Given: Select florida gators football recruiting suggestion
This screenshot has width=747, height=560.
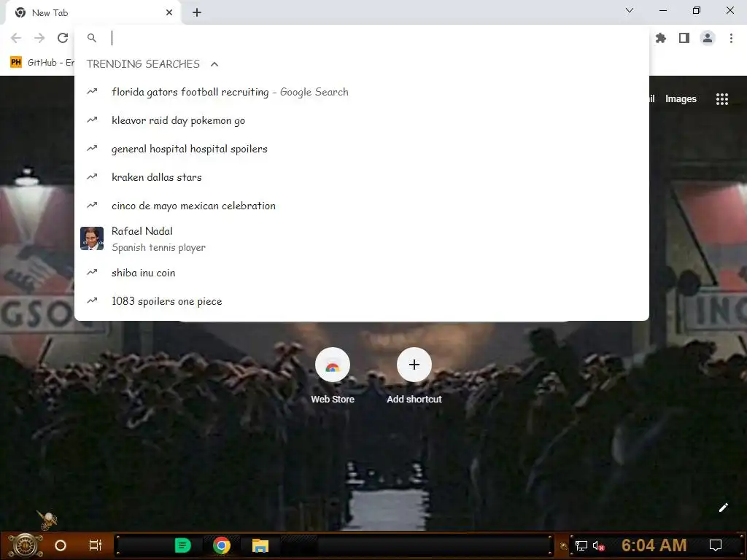Looking at the screenshot, I should pyautogui.click(x=362, y=92).
